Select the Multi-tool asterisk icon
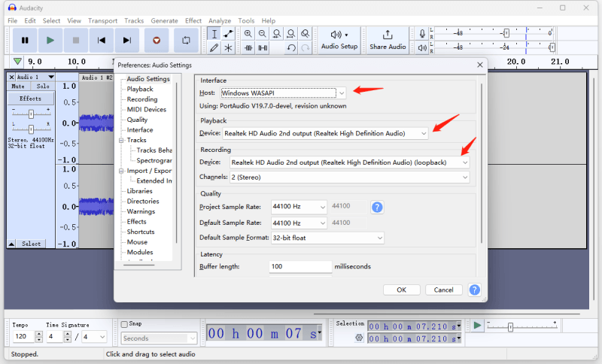 (229, 48)
